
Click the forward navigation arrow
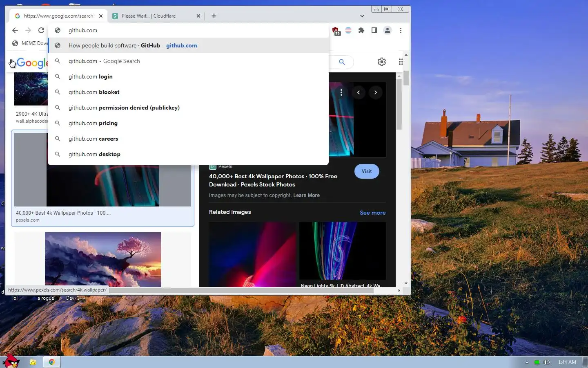pos(28,30)
